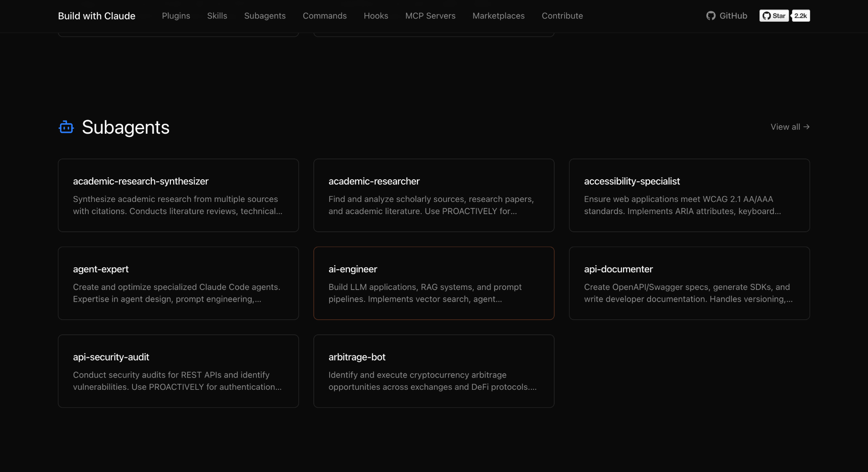Click the robot icon beside the Subagents heading

coord(66,127)
